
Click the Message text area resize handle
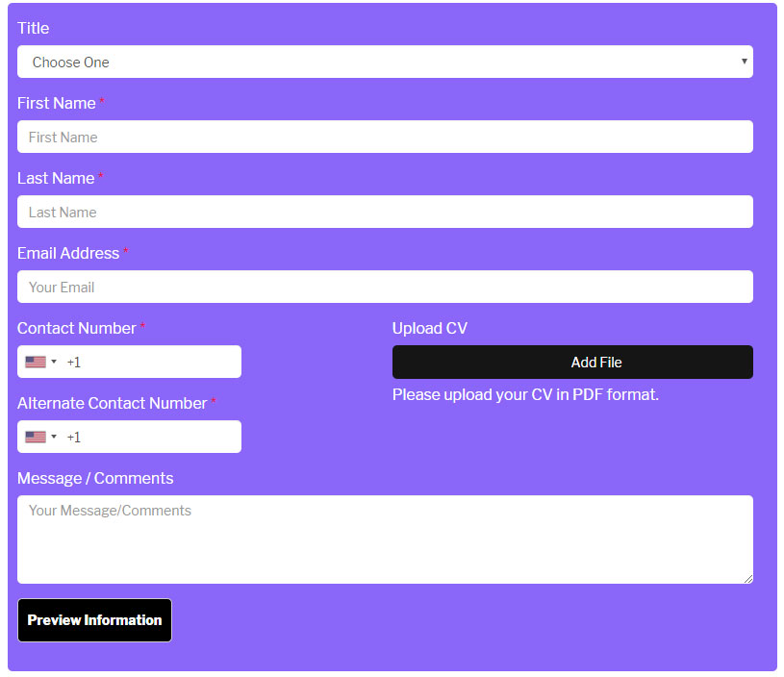747,578
